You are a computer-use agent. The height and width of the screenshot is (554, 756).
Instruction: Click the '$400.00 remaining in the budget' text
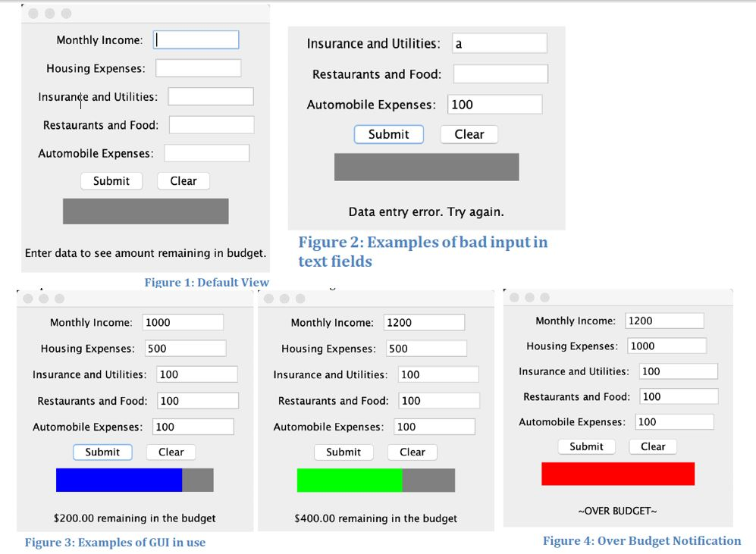[375, 518]
